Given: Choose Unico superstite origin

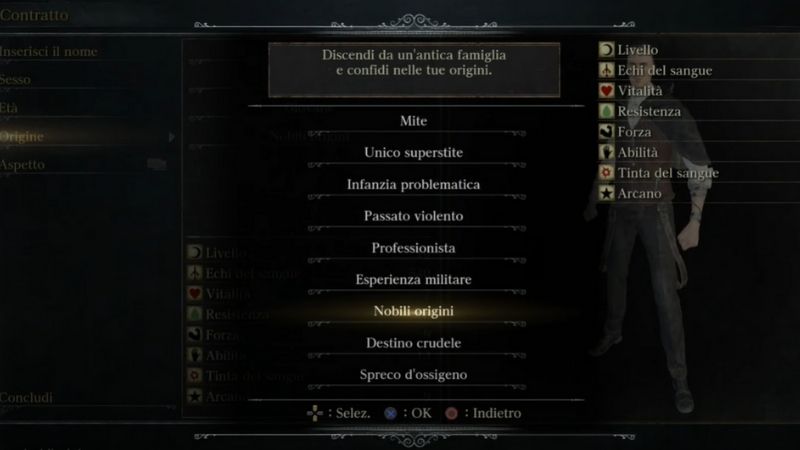Looking at the screenshot, I should coord(413,153).
